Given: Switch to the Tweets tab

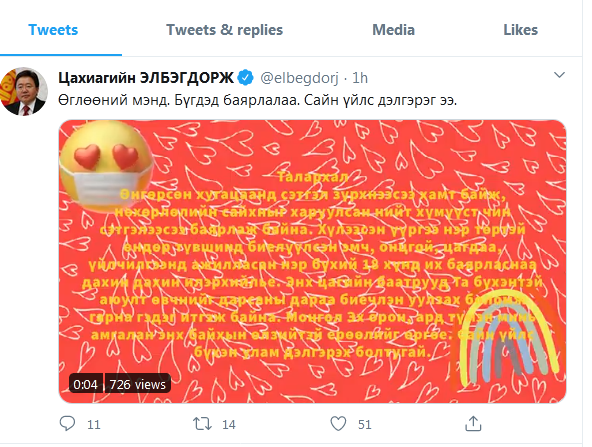Looking at the screenshot, I should point(53,30).
